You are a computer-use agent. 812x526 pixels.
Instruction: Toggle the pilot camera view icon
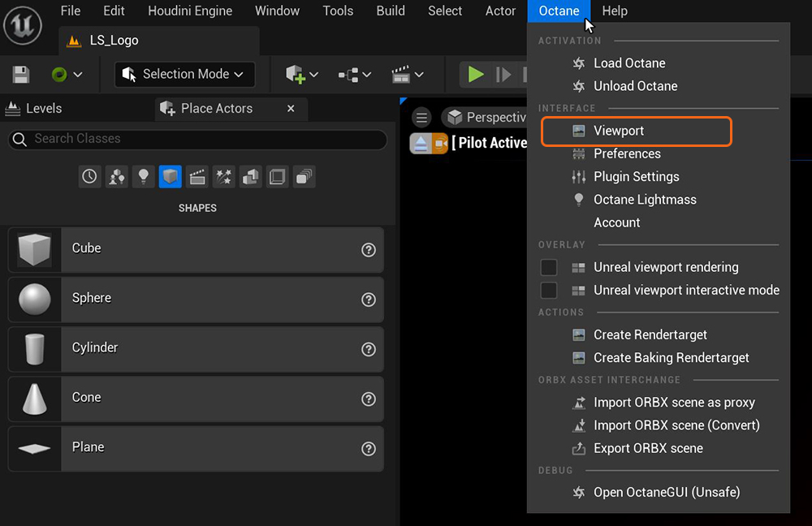(x=439, y=144)
